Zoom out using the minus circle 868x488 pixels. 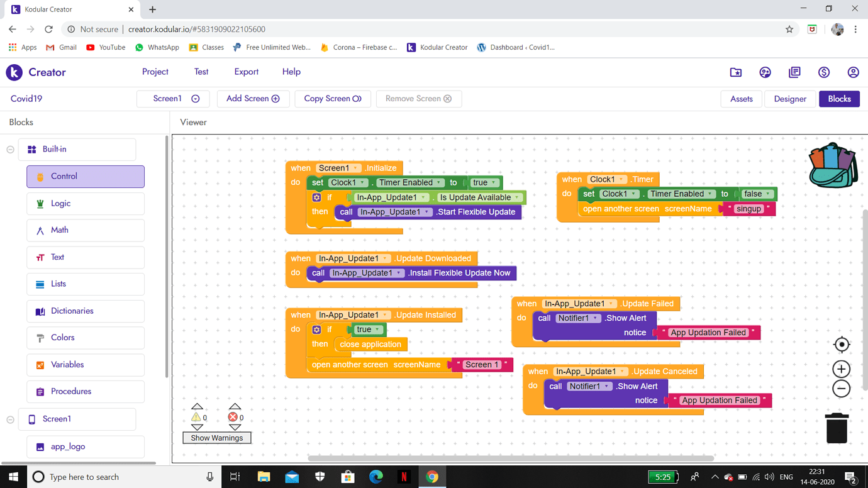pos(842,389)
